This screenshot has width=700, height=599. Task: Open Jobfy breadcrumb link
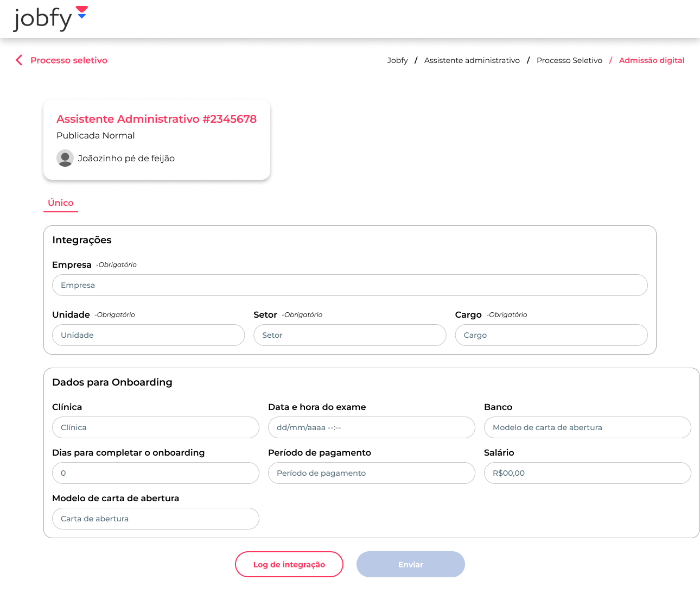pyautogui.click(x=397, y=60)
